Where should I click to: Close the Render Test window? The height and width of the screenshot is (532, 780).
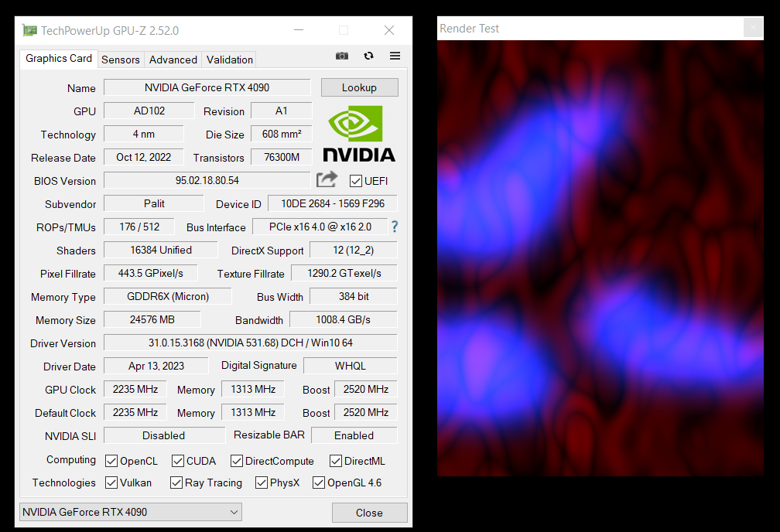coord(753,27)
